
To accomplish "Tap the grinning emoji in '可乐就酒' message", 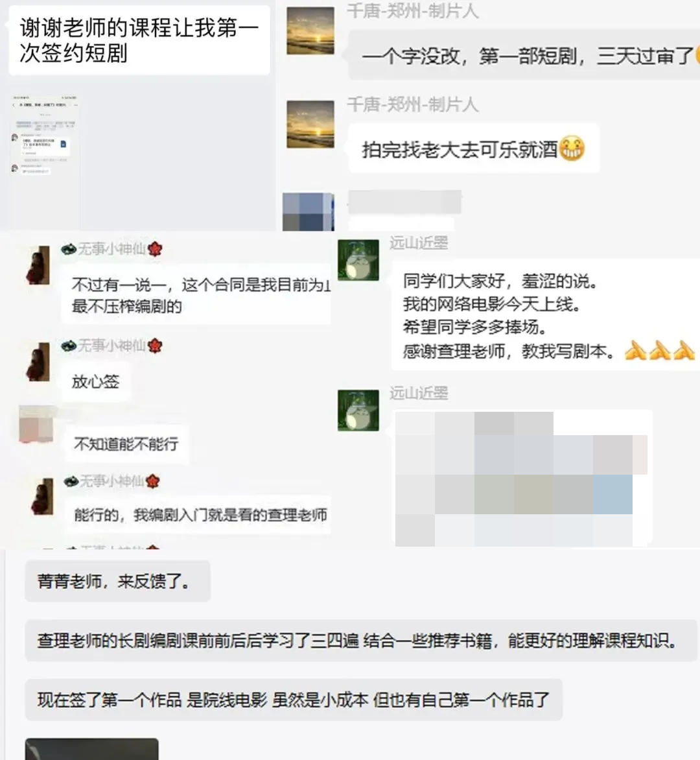I will [572, 148].
